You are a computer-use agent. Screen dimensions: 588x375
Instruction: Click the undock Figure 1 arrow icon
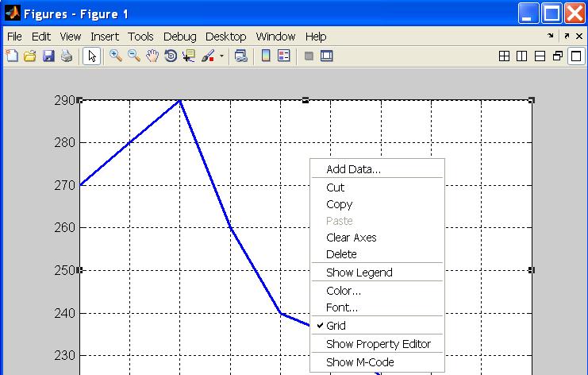[567, 36]
